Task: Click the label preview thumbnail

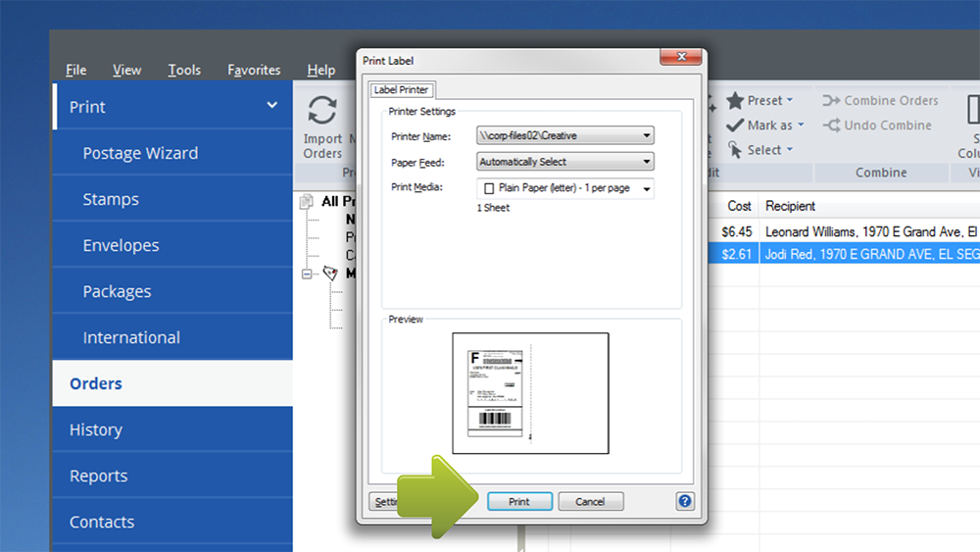Action: (x=530, y=393)
